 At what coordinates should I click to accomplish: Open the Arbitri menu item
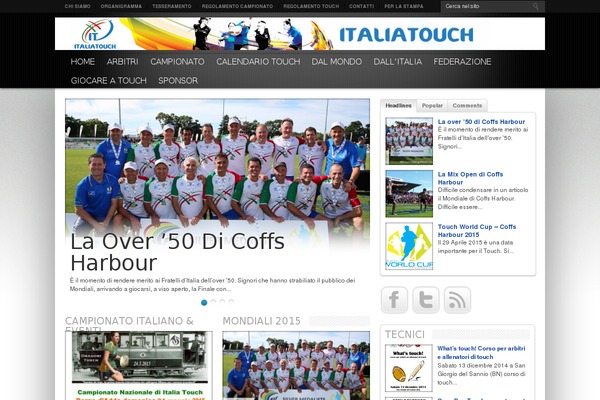[x=122, y=62]
